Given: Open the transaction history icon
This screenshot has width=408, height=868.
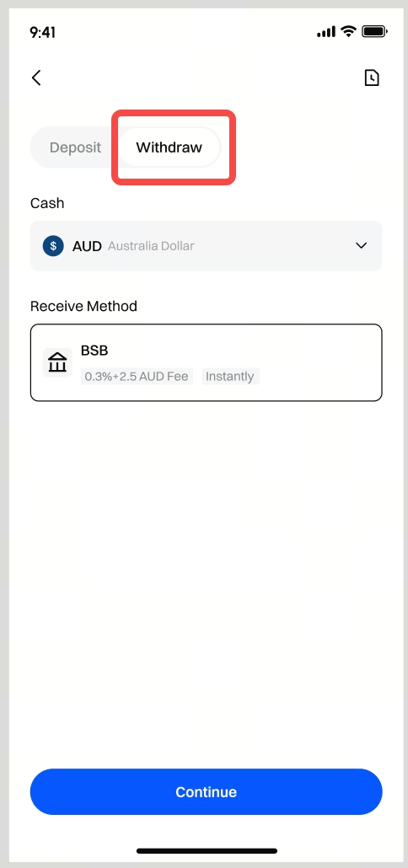Looking at the screenshot, I should pyautogui.click(x=372, y=78).
